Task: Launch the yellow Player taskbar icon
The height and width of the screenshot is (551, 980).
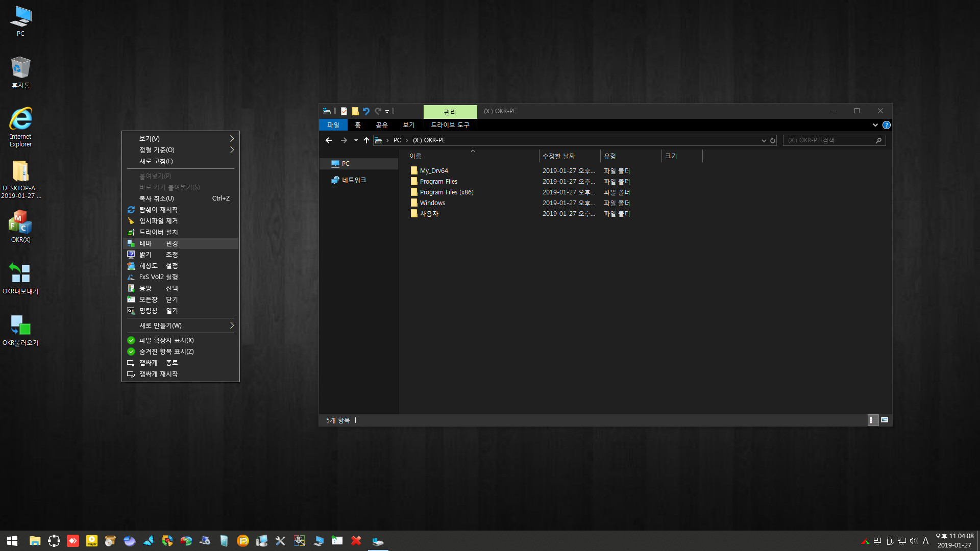Action: click(x=92, y=541)
